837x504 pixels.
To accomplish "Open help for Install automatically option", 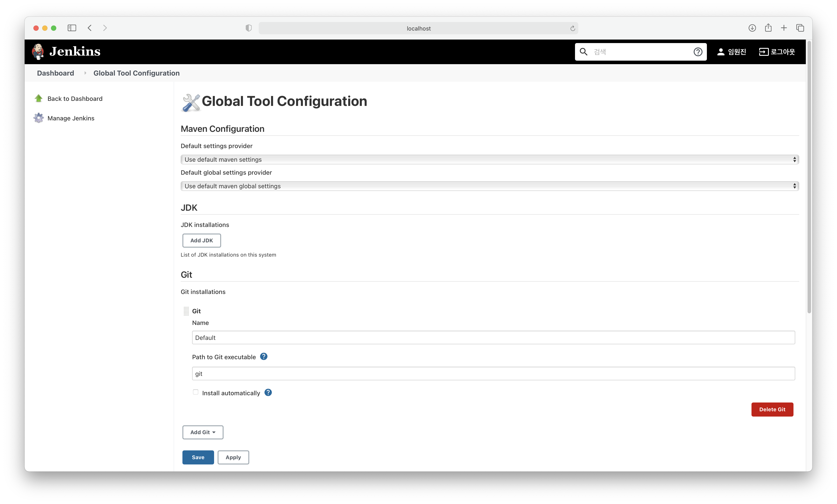I will [x=268, y=393].
